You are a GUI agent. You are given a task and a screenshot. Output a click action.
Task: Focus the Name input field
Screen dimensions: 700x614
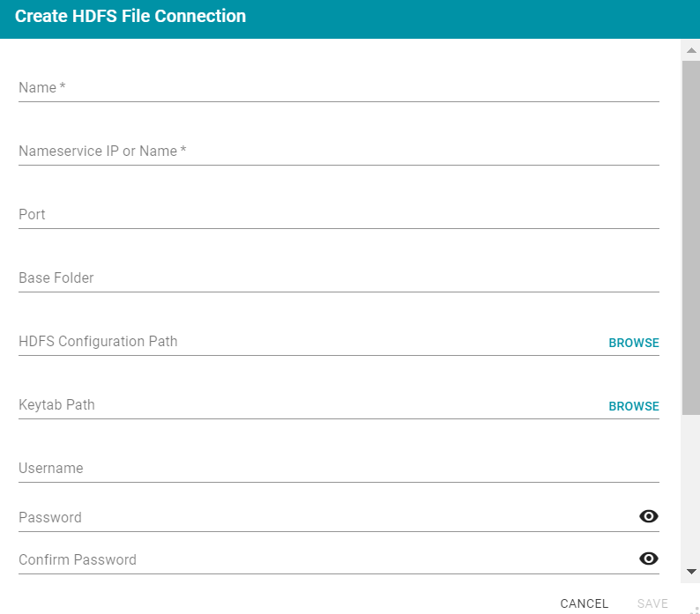[339, 88]
